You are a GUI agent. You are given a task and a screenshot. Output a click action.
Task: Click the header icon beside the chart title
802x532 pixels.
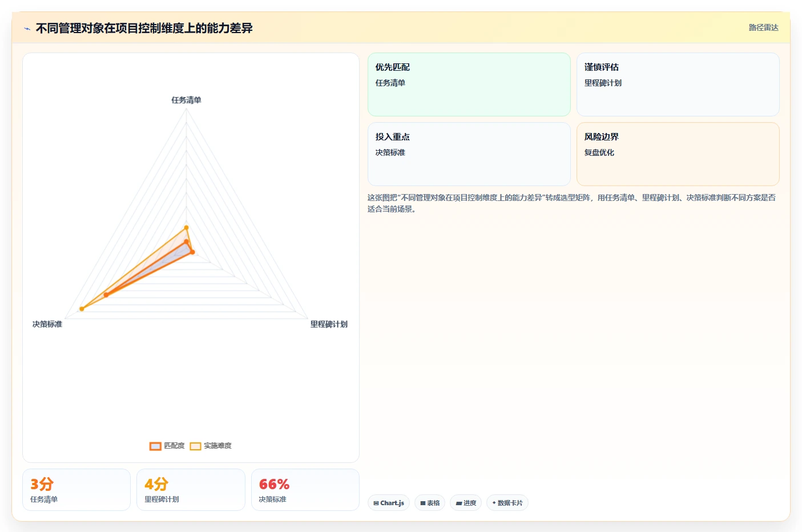(27, 29)
